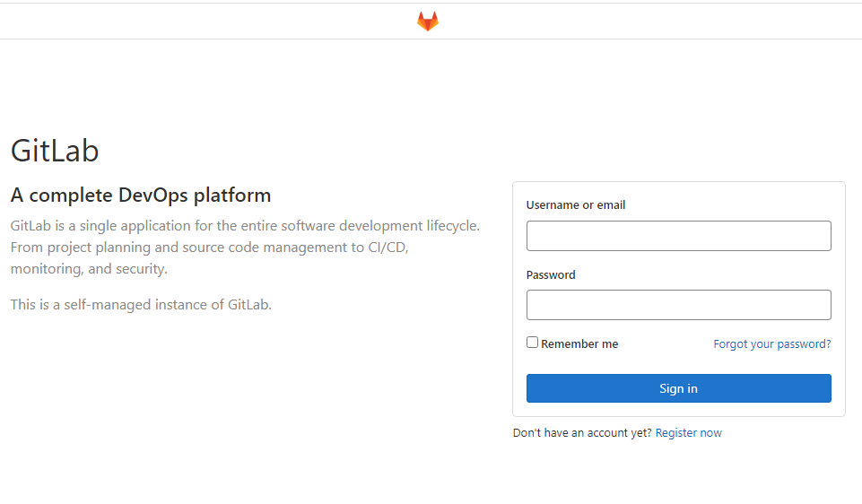The width and height of the screenshot is (862, 504).
Task: Focus the Username or email field
Action: [678, 236]
